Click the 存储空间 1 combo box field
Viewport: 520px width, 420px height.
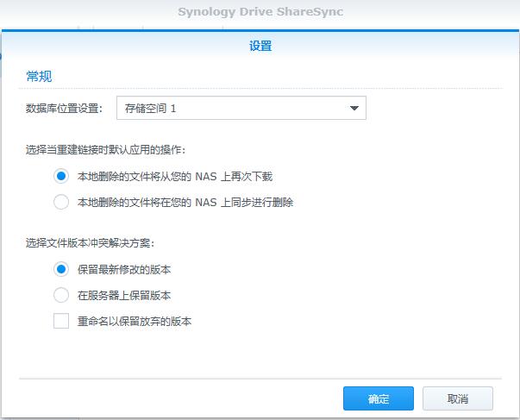pyautogui.click(x=229, y=108)
